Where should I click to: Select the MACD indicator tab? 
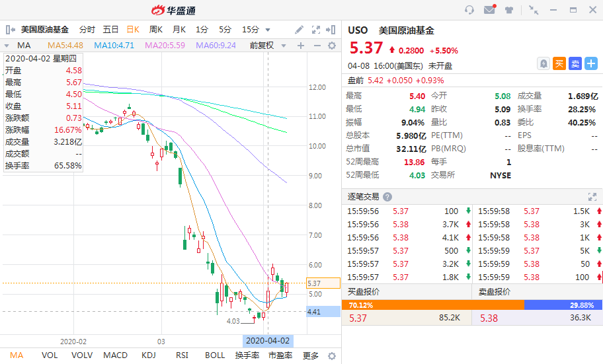point(115,355)
